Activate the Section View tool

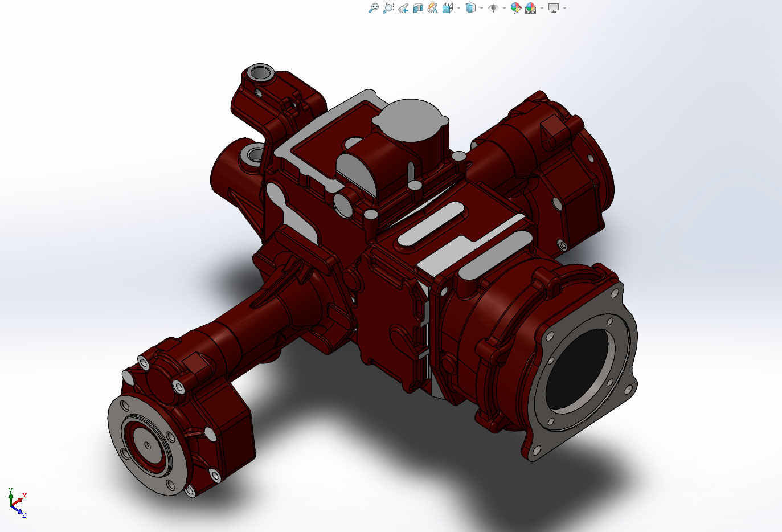[418, 8]
